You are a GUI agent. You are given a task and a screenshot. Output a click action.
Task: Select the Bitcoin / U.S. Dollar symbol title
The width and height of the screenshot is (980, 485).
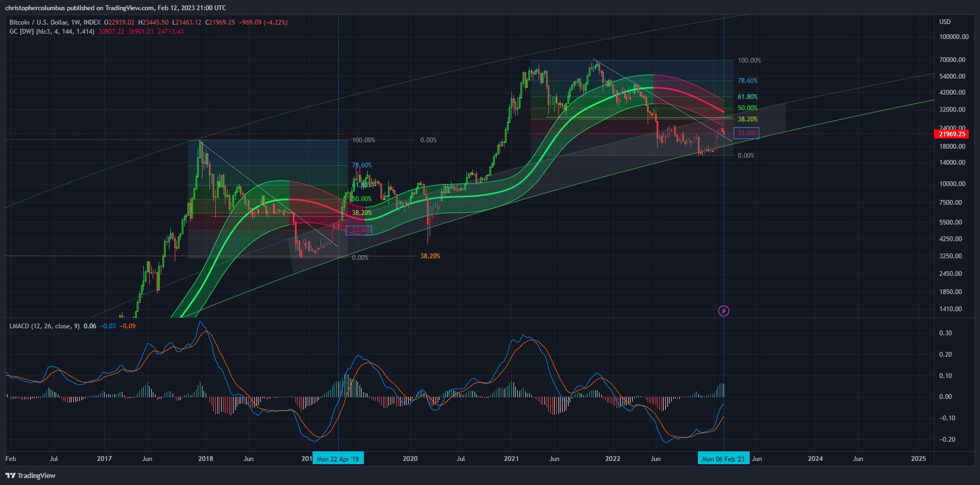coord(55,22)
